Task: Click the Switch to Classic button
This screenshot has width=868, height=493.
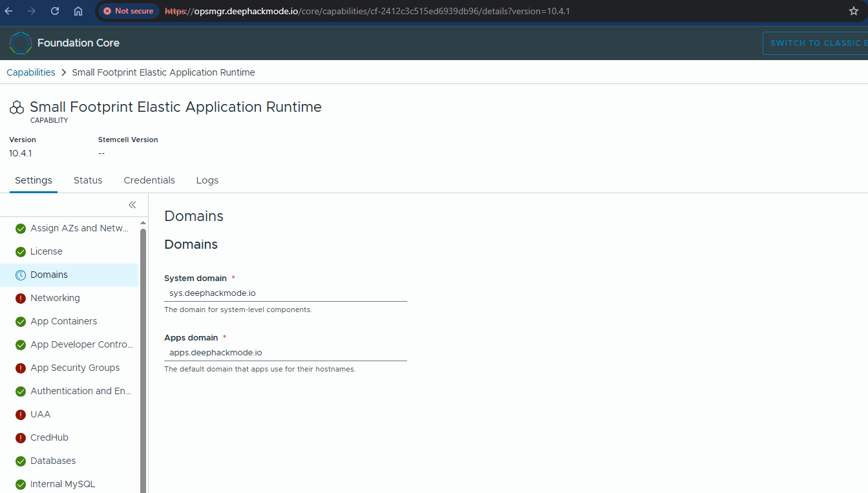Action: [x=815, y=43]
